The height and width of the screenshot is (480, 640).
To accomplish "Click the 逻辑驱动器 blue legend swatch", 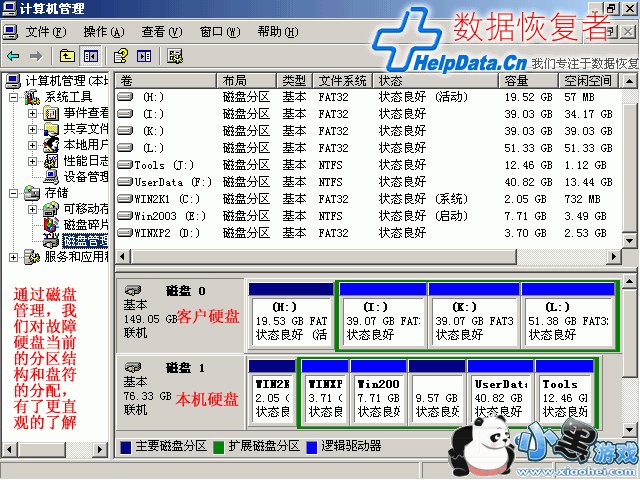I will (x=311, y=447).
